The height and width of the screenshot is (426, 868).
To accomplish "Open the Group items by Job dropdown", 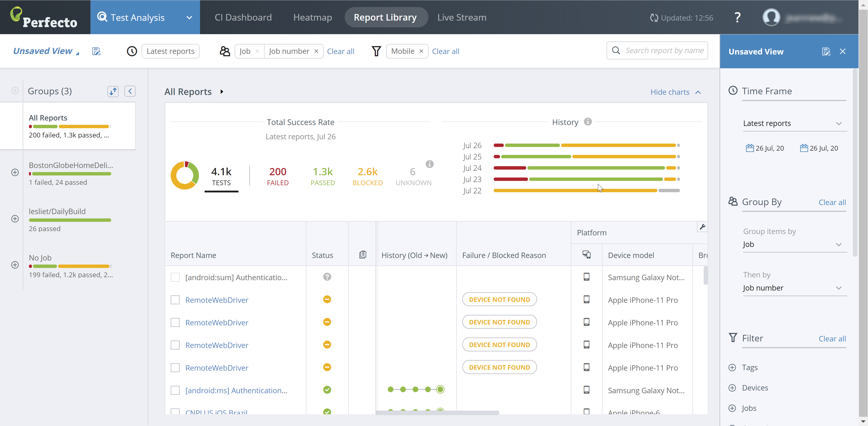I will coord(794,244).
